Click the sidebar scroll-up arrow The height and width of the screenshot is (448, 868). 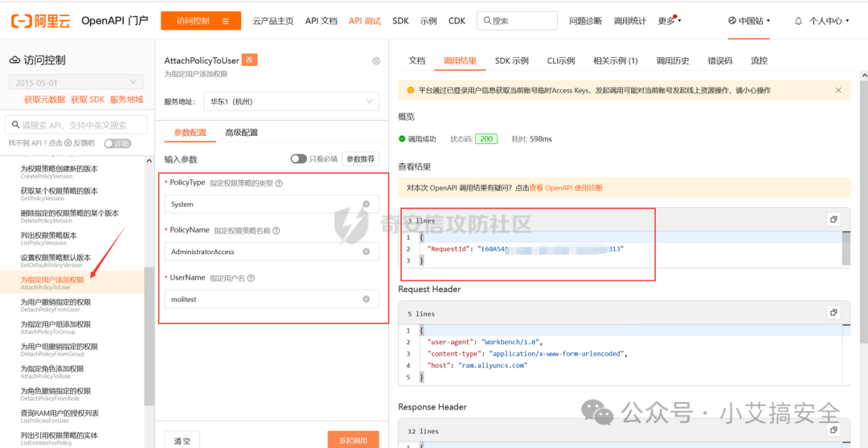click(149, 161)
